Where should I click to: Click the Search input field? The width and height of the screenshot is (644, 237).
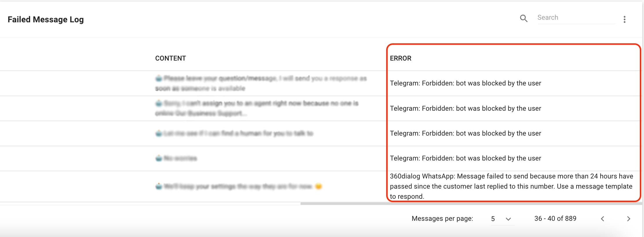576,18
